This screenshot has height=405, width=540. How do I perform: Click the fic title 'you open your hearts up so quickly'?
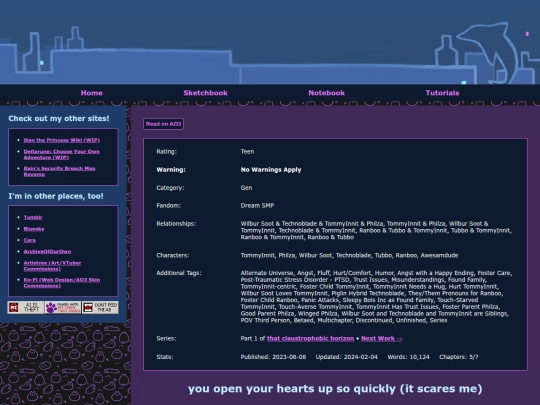(335, 389)
